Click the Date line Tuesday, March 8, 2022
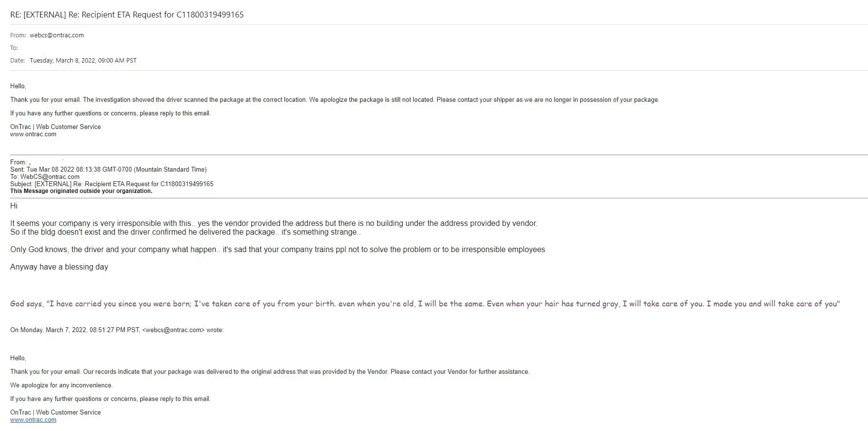Viewport: 868px width, 431px height. 83,61
